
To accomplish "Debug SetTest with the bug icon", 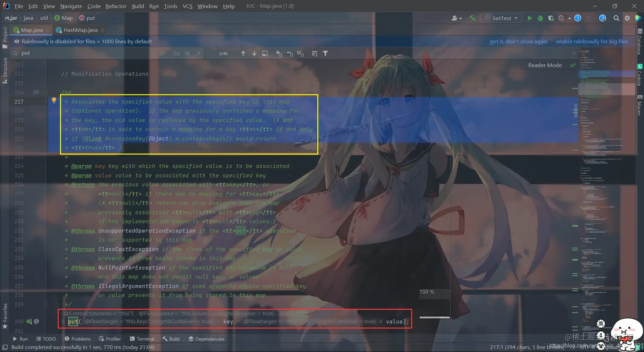I will [540, 18].
